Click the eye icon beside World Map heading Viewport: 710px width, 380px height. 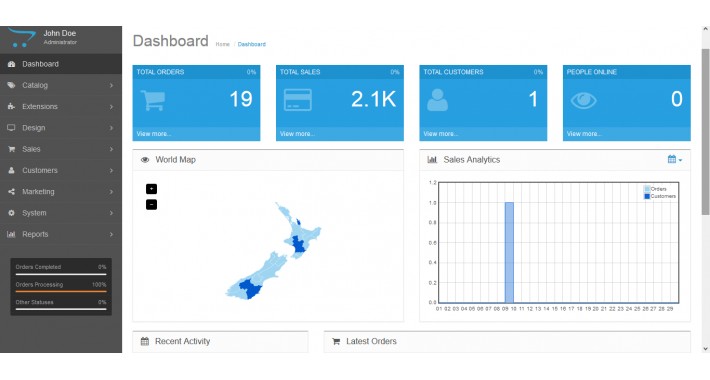click(x=145, y=160)
